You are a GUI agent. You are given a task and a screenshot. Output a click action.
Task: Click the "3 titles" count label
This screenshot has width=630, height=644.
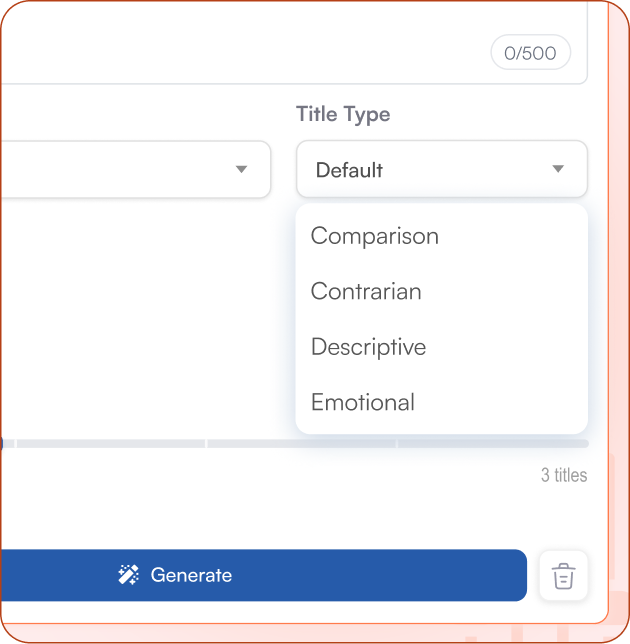tap(564, 475)
